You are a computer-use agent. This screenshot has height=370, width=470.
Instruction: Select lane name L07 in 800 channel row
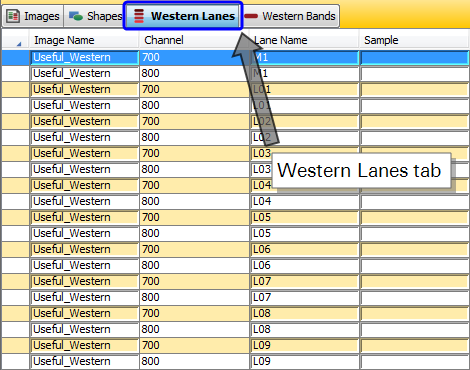pos(304,297)
